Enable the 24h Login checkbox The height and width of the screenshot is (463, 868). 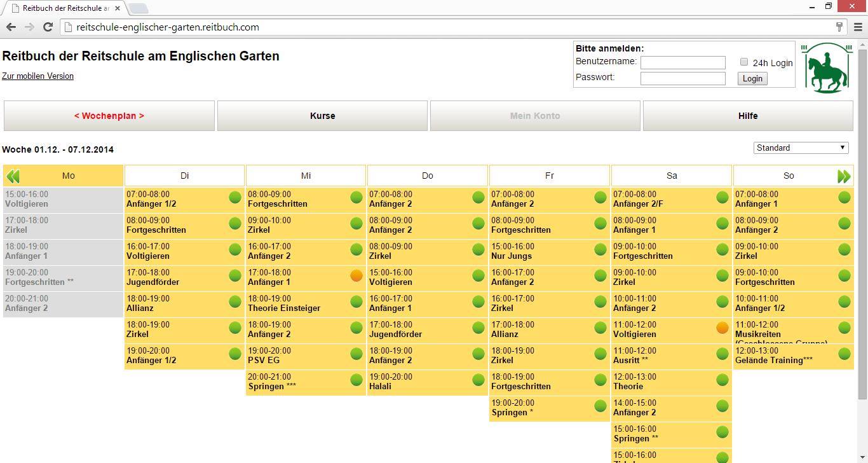(x=744, y=62)
